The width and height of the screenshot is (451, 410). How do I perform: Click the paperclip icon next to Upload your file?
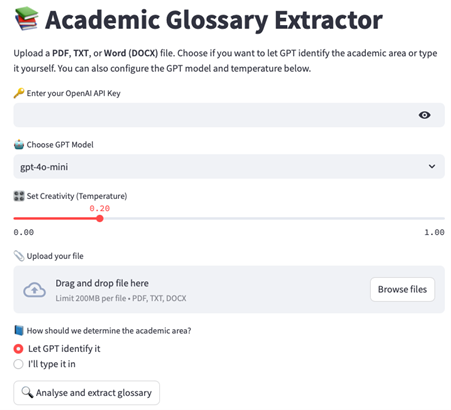pyautogui.click(x=19, y=256)
